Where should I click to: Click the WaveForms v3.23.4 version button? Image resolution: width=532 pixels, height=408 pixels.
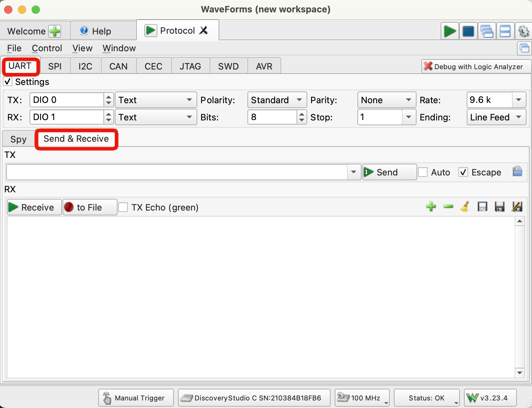tap(490, 398)
